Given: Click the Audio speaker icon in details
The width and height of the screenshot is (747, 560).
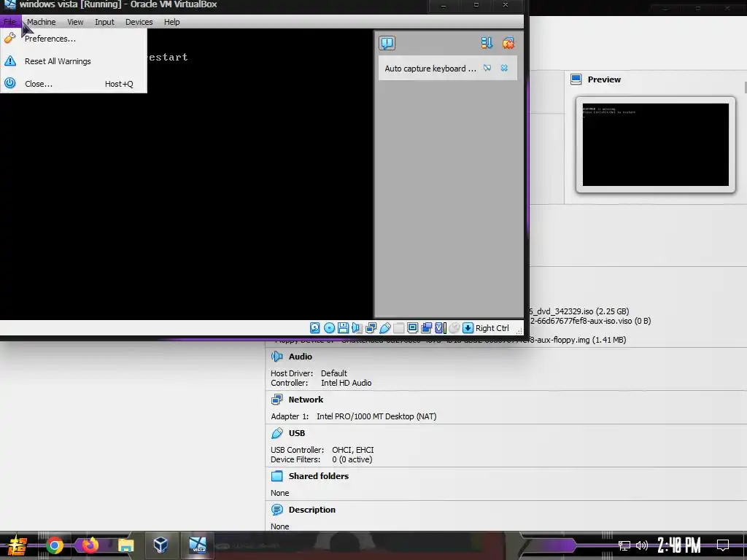Looking at the screenshot, I should coord(276,357).
